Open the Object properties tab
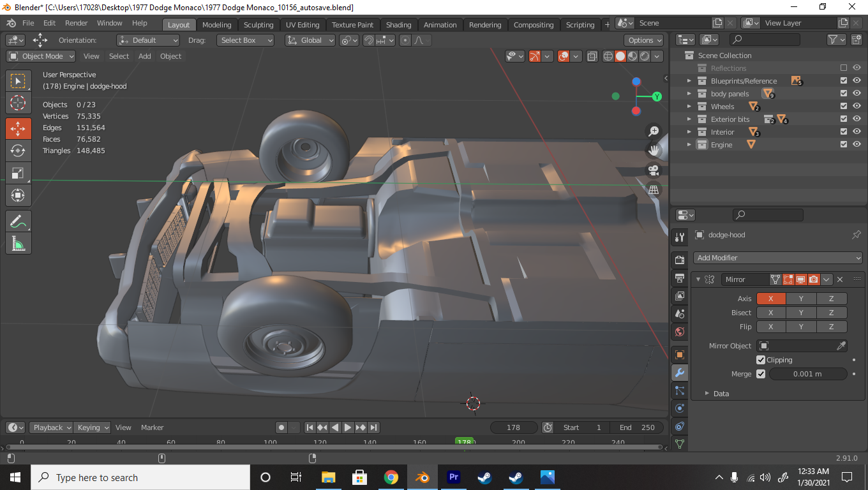 (680, 355)
